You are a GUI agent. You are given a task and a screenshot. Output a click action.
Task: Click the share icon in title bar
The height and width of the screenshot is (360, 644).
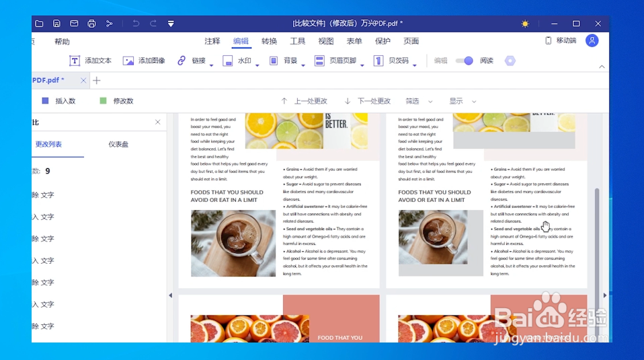point(109,24)
